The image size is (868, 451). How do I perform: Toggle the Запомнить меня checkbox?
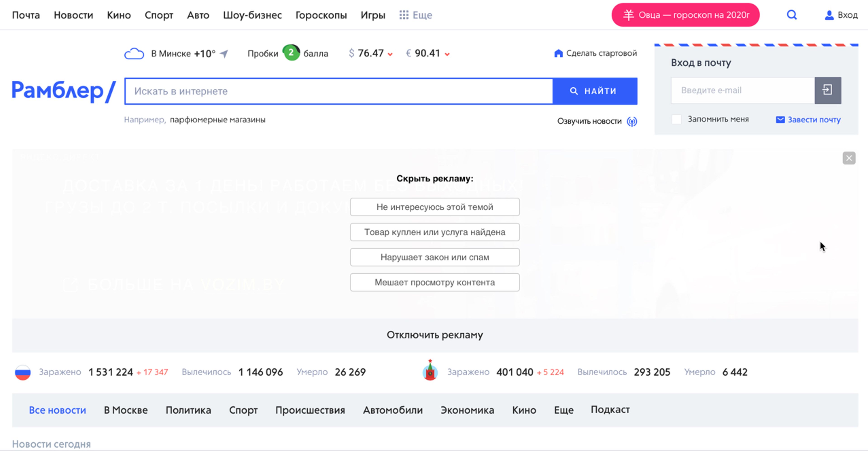[x=676, y=119]
